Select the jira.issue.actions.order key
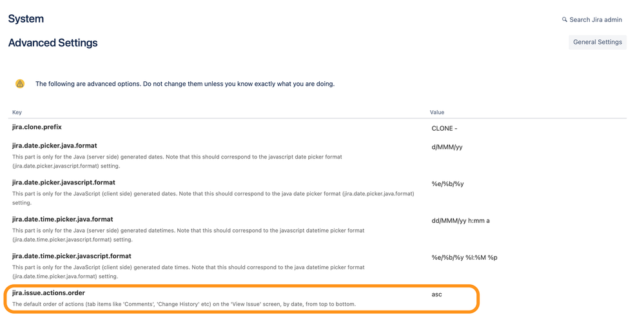The image size is (644, 317). point(48,293)
